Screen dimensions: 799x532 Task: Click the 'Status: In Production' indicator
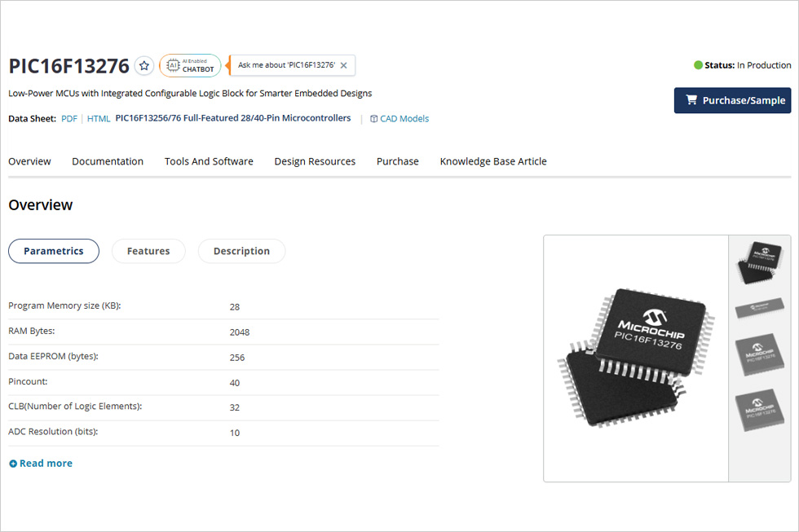tap(743, 65)
